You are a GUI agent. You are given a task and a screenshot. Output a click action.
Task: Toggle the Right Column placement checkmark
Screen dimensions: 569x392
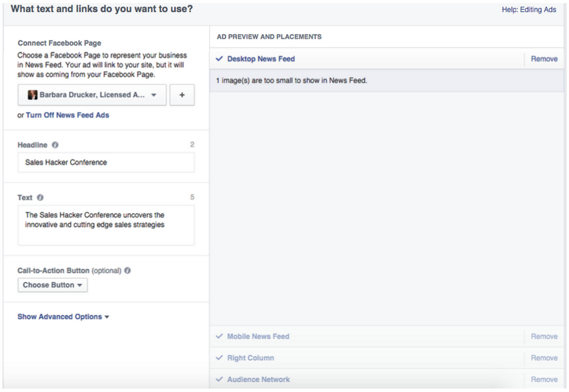219,358
